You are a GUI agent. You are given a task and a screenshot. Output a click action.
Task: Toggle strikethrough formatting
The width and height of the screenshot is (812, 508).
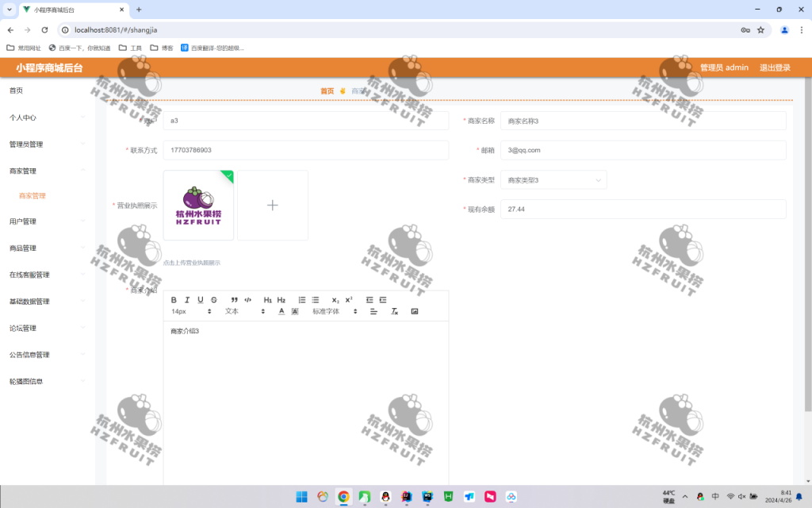coord(212,300)
